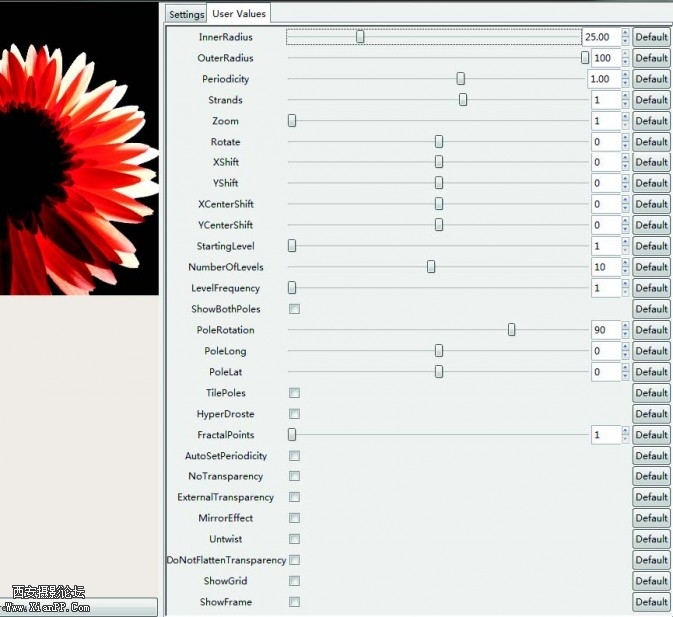Viewport: 673px width, 617px height.
Task: Toggle the ShowFrame checkbox
Action: 294,602
